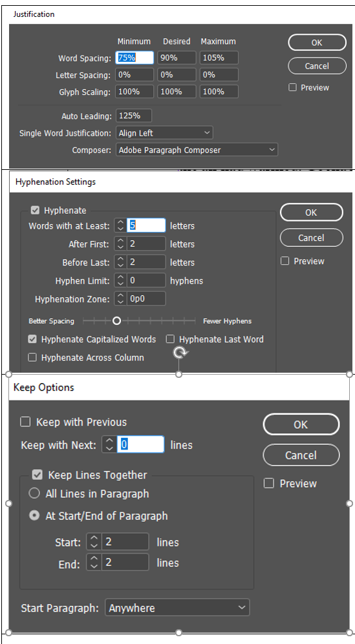Tick the Keep with Previous checkbox
The height and width of the screenshot is (644, 355).
25,422
